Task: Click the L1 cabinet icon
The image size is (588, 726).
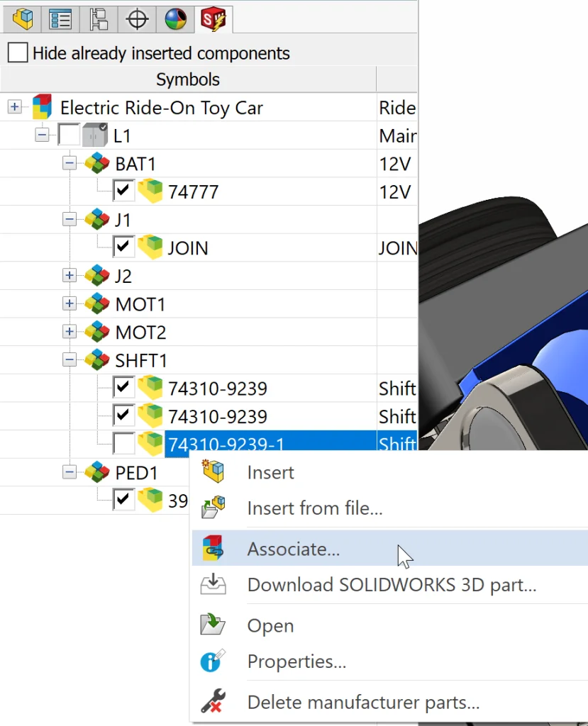Action: 94,135
